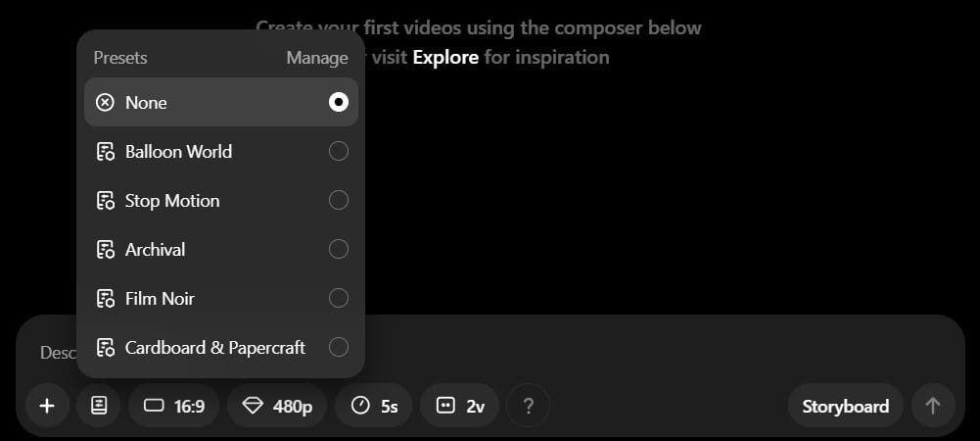980x441 pixels.
Task: Choose the Stop Motion preset entry
Action: click(x=172, y=201)
